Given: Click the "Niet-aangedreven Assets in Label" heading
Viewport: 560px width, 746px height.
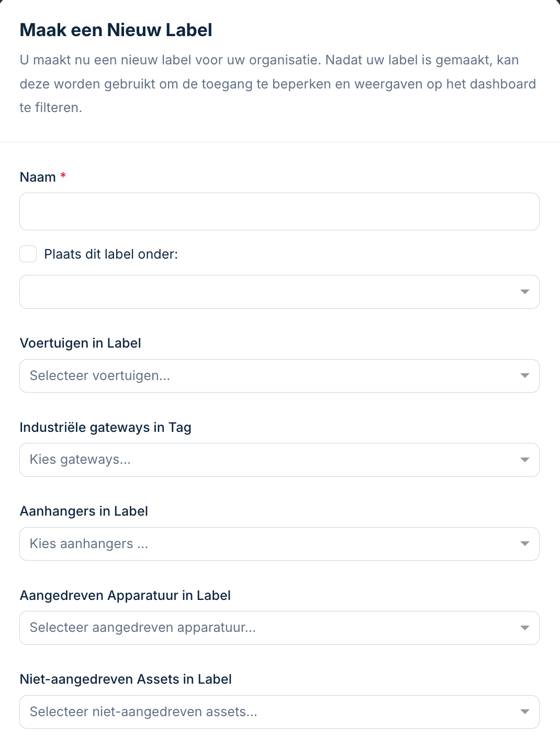Looking at the screenshot, I should 126,680.
